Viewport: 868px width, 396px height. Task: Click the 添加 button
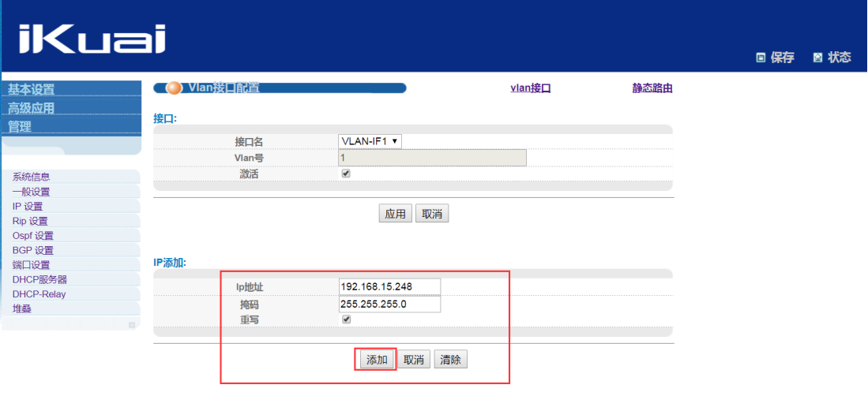tap(377, 360)
